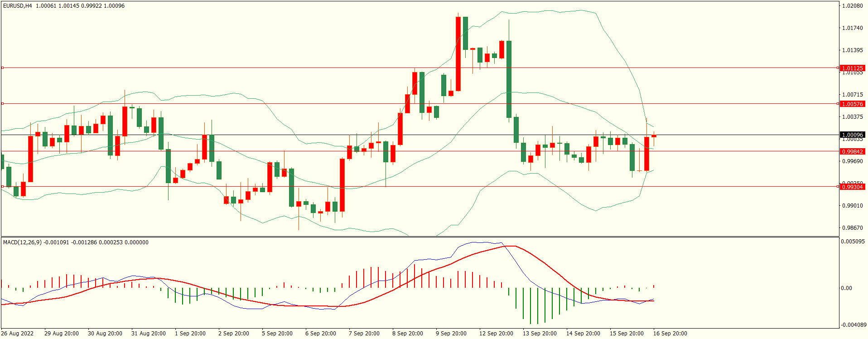Click the black 1.00096 current price label
The height and width of the screenshot is (339, 868).
852,135
